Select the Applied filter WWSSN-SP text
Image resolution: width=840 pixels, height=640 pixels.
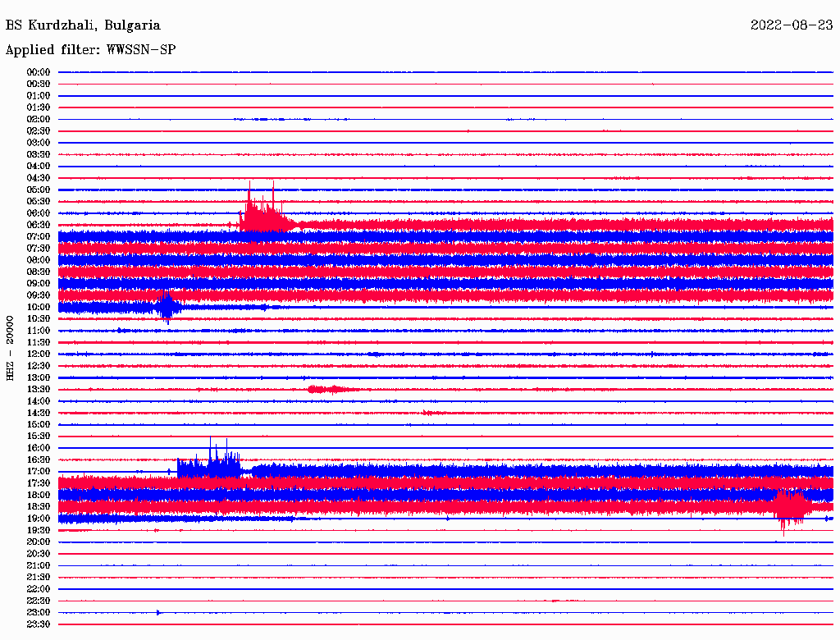[x=90, y=50]
